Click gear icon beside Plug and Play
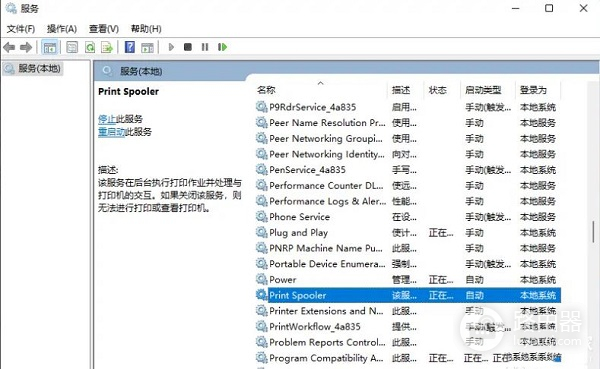600x369 pixels. click(261, 232)
